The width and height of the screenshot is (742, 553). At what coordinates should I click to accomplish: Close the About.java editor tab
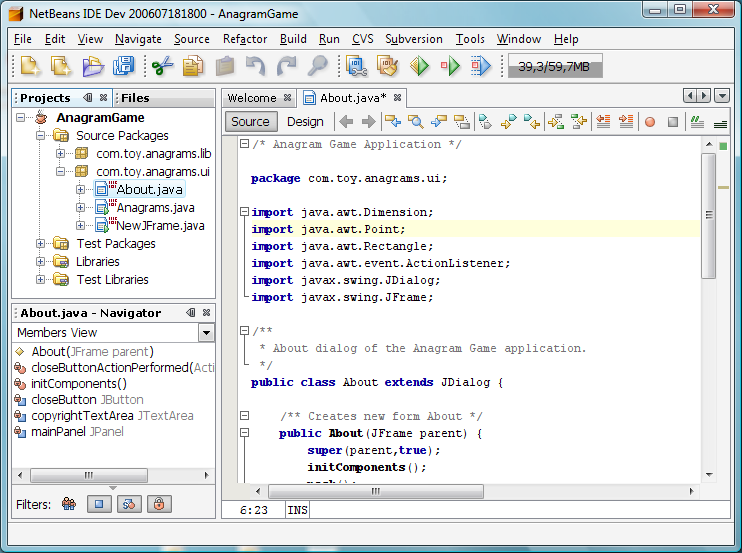398,97
